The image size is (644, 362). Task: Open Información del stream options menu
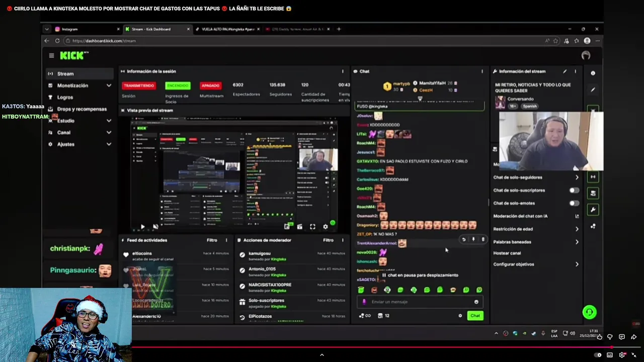pyautogui.click(x=575, y=71)
